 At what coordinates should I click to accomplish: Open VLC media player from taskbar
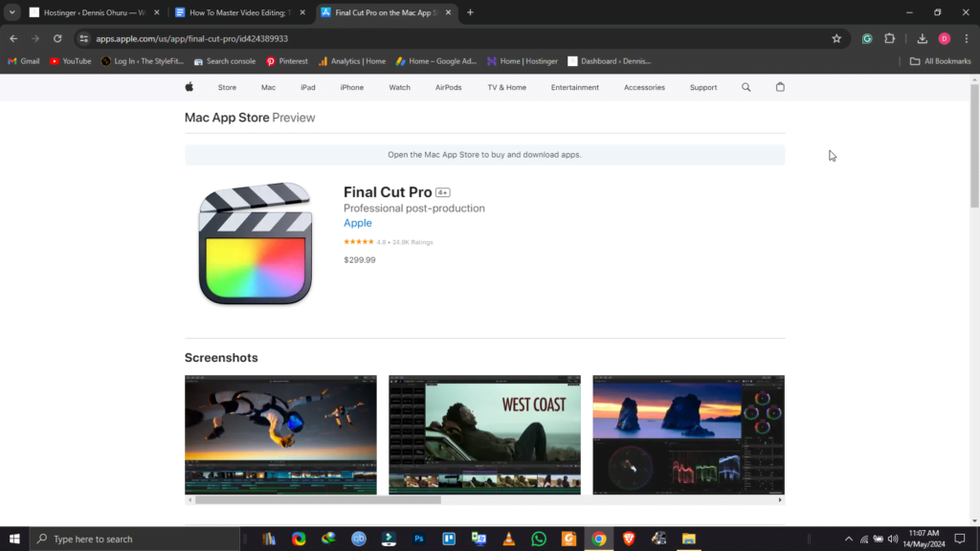[509, 539]
